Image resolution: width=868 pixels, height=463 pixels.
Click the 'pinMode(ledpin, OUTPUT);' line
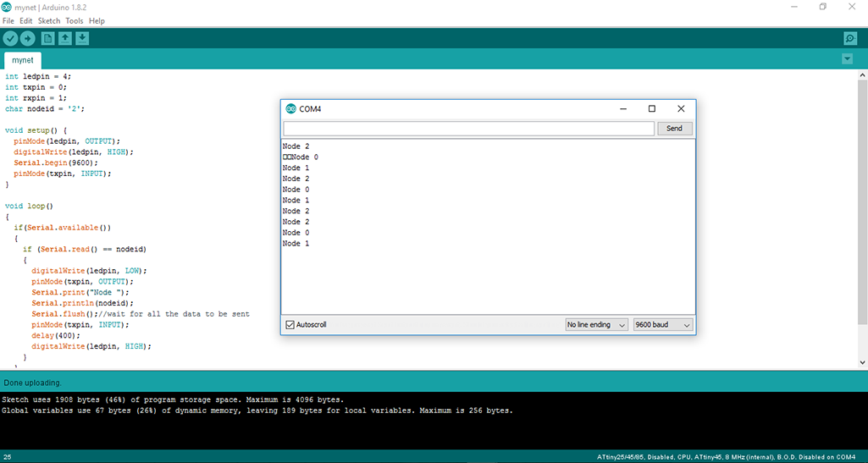67,141
